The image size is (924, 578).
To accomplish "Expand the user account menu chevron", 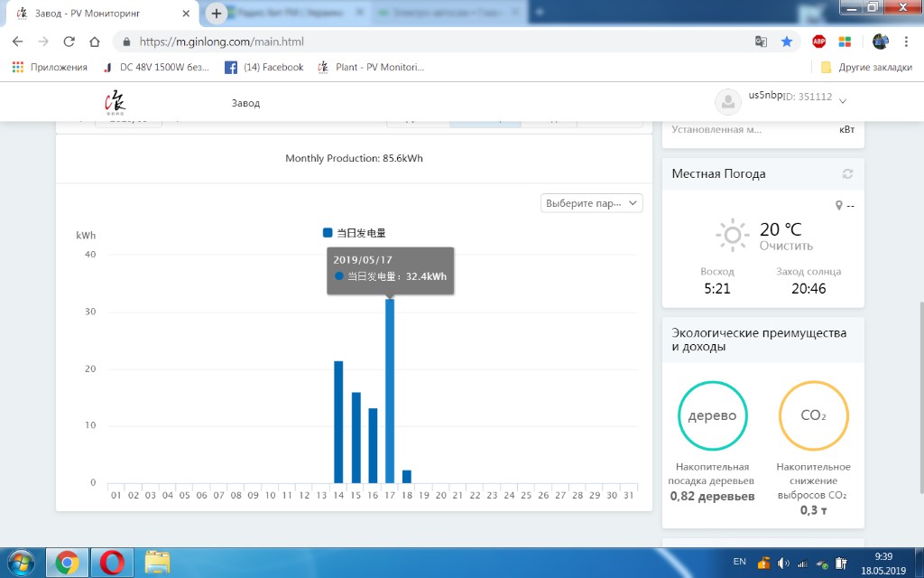I will tap(843, 100).
